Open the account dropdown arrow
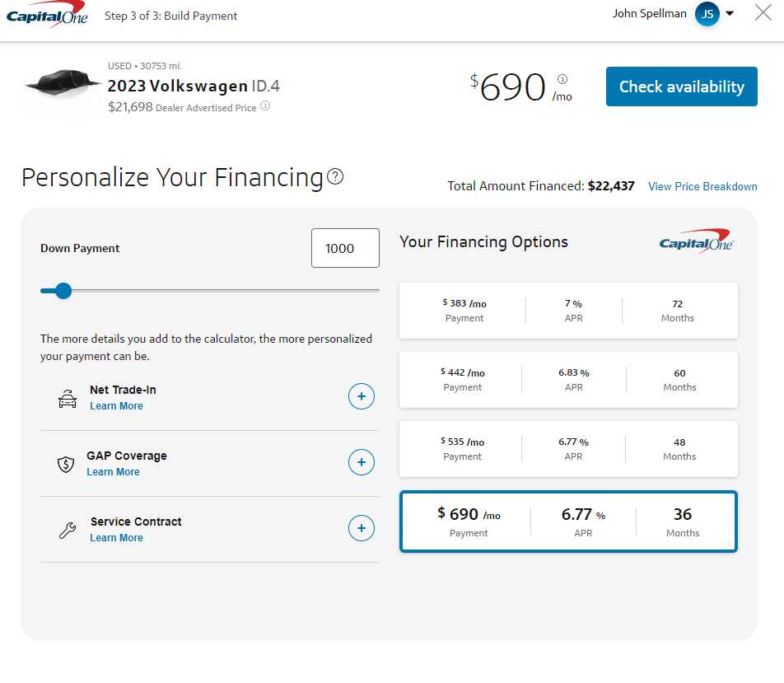The width and height of the screenshot is (784, 683). coord(730,13)
